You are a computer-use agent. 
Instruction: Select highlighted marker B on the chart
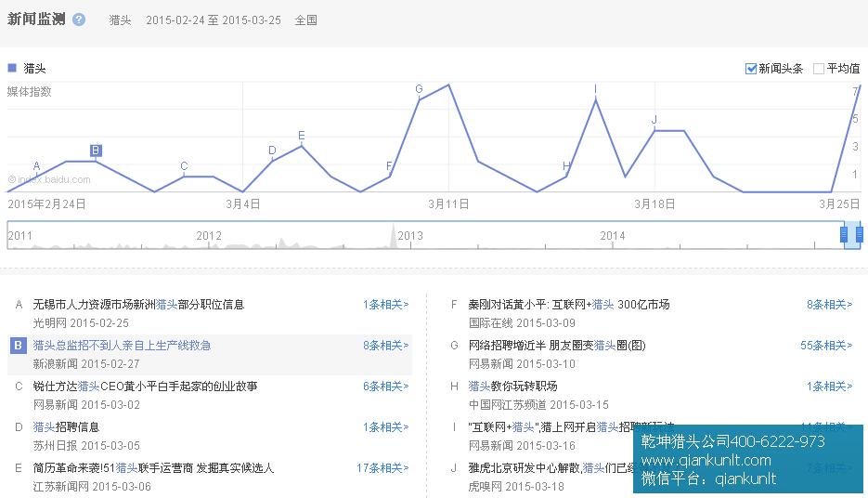(x=96, y=151)
